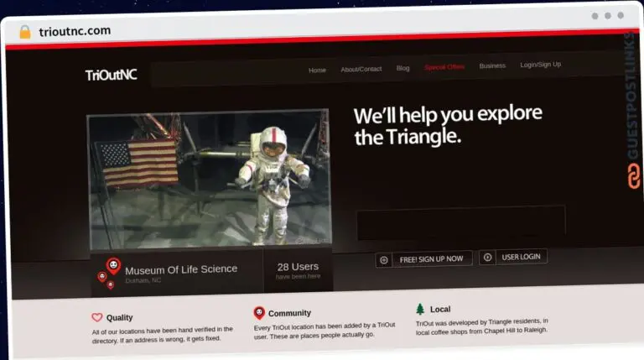This screenshot has width=644, height=360.
Task: Click the TriOutNC site logo
Action: (x=111, y=75)
